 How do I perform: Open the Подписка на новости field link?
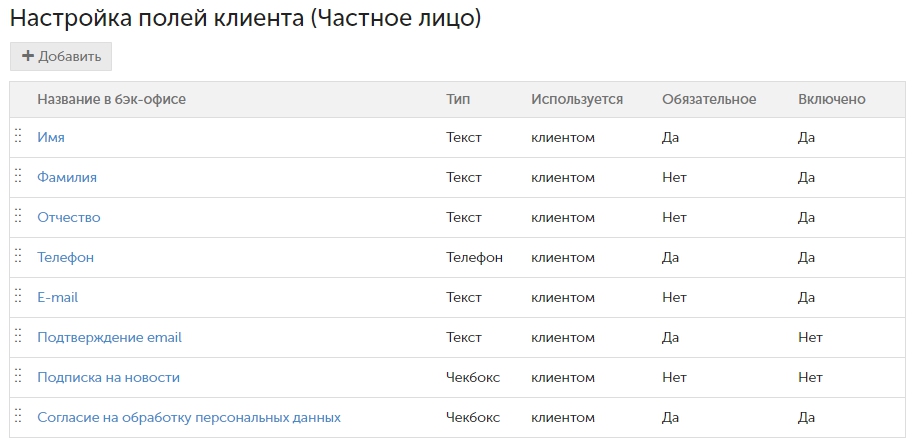coord(109,378)
